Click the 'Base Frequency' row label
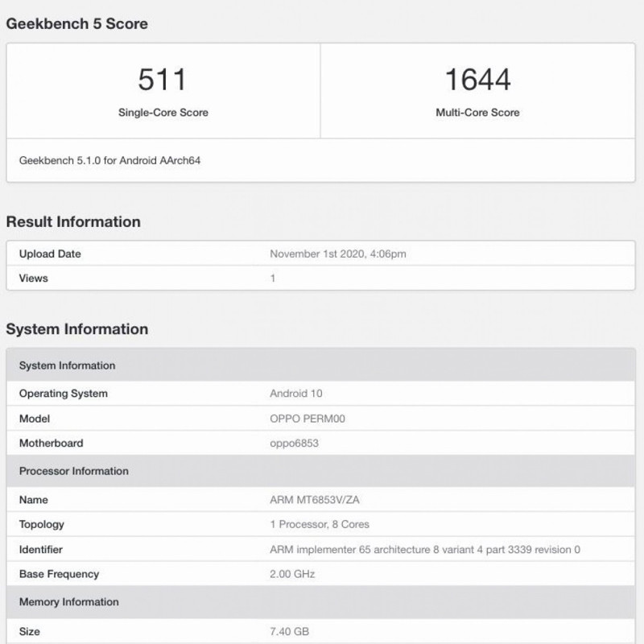644x644 pixels. coord(59,574)
